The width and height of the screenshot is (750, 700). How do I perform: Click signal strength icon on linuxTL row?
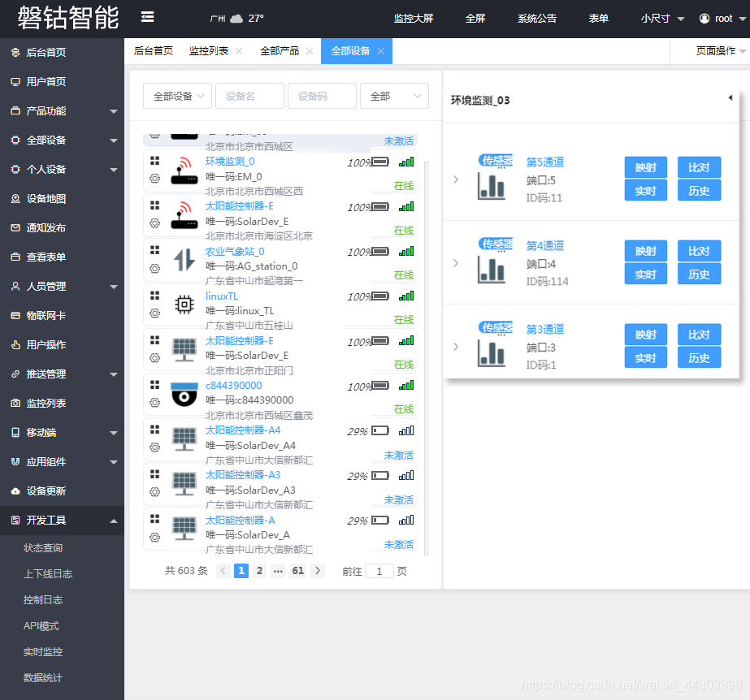tap(406, 296)
